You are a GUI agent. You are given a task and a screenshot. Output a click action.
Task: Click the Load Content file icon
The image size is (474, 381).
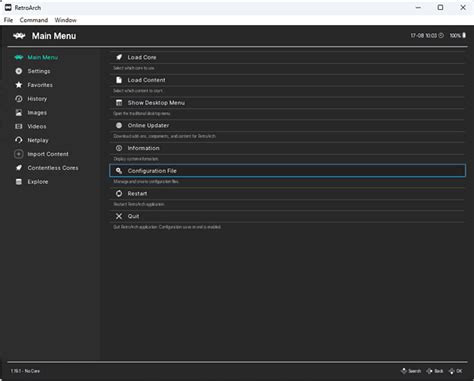[x=119, y=80]
